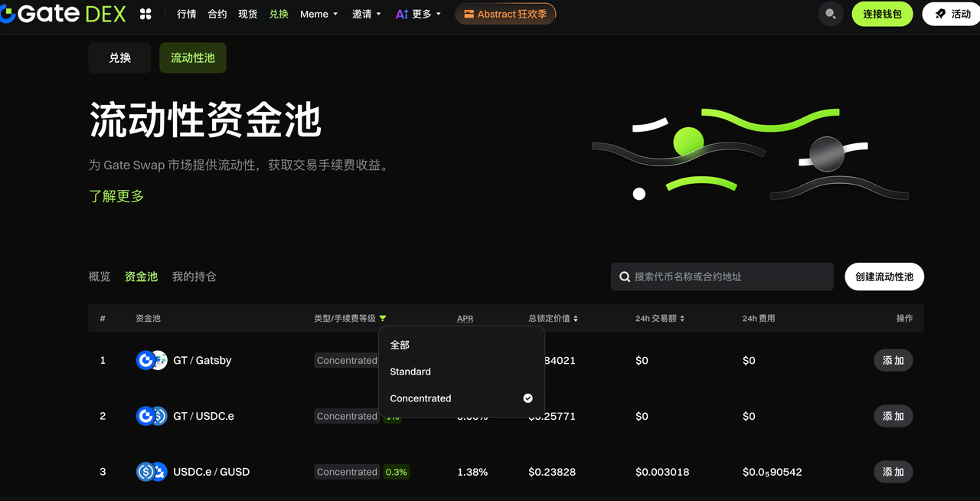Click the 1.38% APR value
The height and width of the screenshot is (501, 980).
(472, 472)
